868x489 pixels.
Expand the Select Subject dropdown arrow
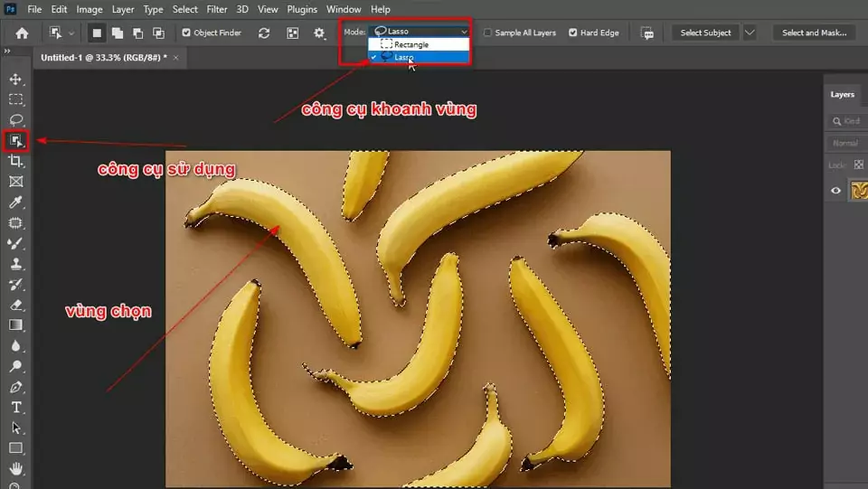click(x=750, y=33)
